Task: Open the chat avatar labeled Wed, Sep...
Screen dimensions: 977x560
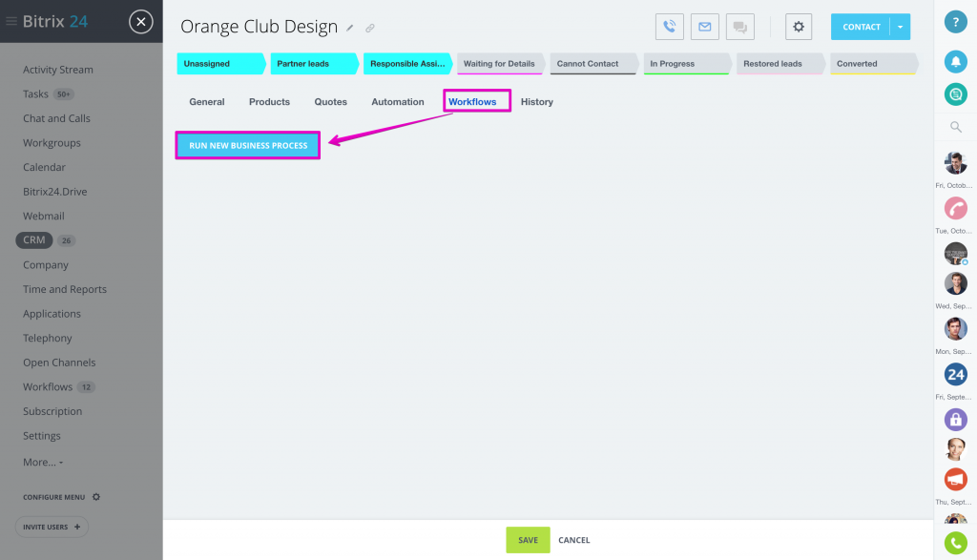Action: pyautogui.click(x=955, y=283)
